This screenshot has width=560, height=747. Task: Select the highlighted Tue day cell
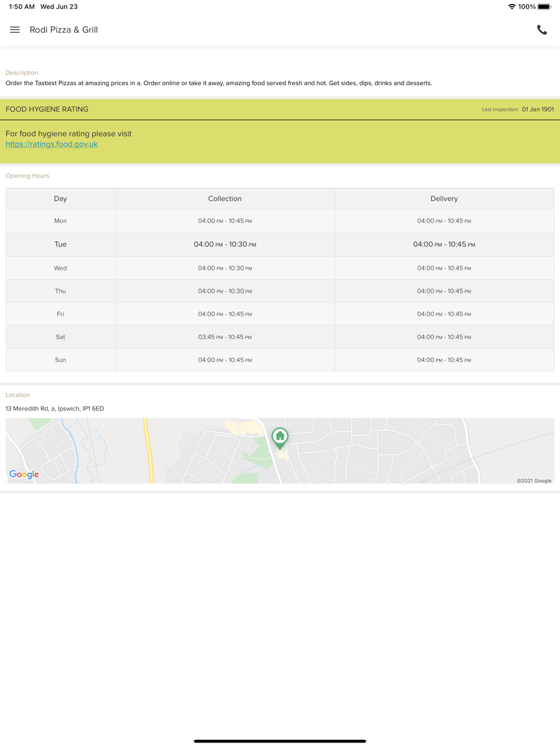60,244
